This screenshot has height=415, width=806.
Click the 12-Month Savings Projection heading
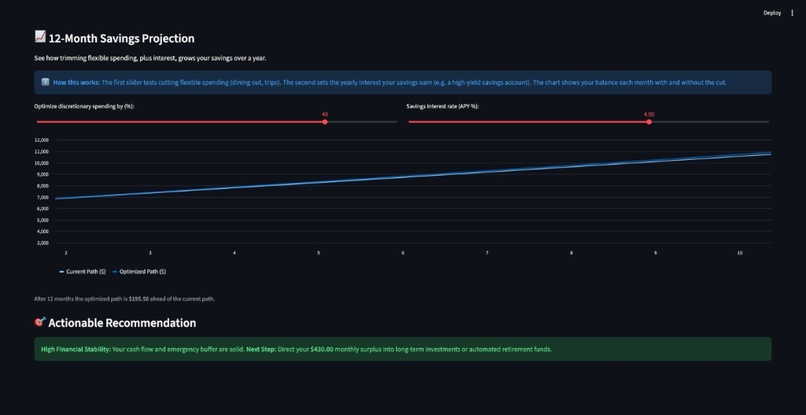click(x=121, y=39)
